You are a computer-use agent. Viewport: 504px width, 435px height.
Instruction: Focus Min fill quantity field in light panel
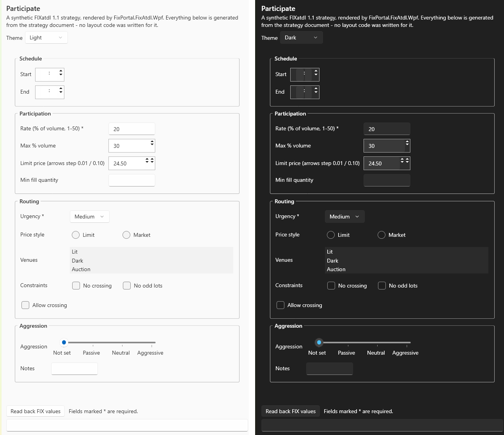(132, 180)
